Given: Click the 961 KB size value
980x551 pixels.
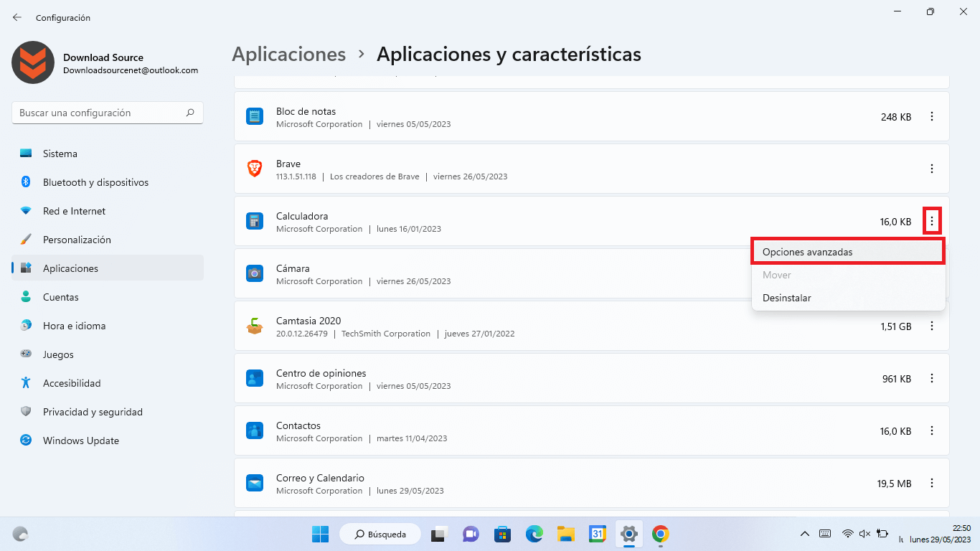Looking at the screenshot, I should [x=897, y=379].
